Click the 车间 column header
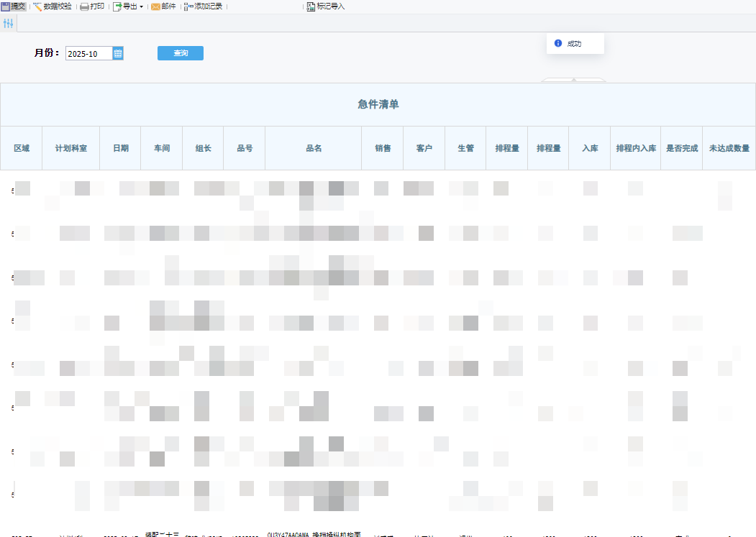 [162, 149]
